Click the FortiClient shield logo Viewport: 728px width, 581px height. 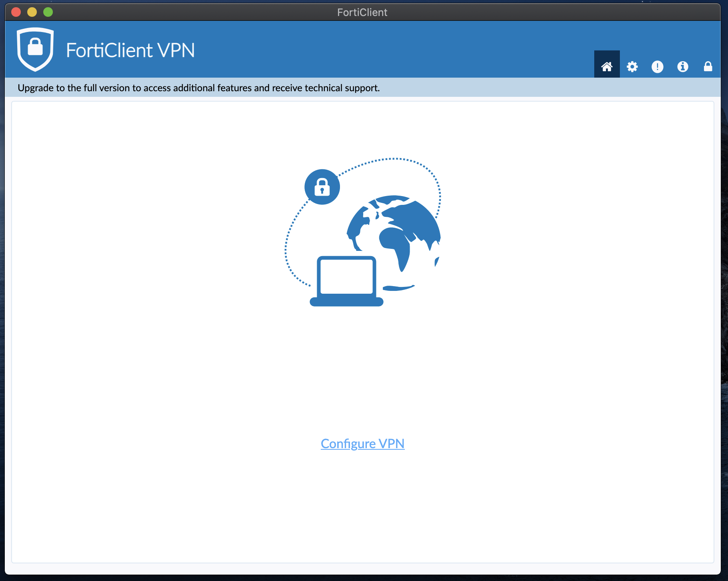(x=35, y=49)
